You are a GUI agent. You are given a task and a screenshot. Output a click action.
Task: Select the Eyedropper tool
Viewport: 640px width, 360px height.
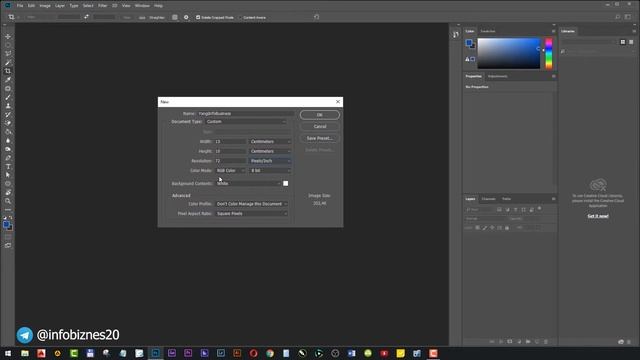coord(8,80)
